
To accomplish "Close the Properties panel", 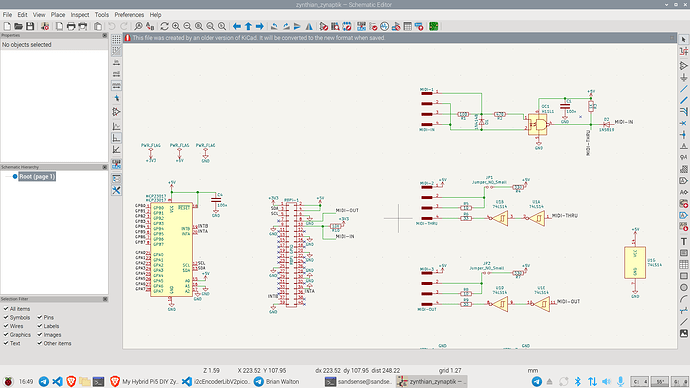I will pyautogui.click(x=105, y=35).
